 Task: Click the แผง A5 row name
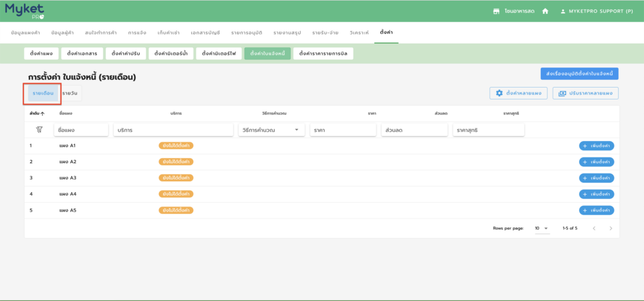[68, 210]
